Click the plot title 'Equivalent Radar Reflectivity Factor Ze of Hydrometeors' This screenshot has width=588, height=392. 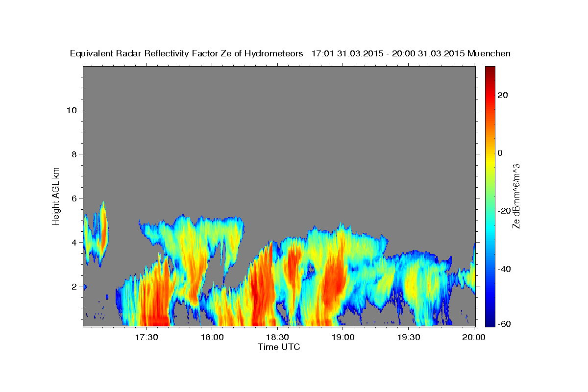coord(187,54)
